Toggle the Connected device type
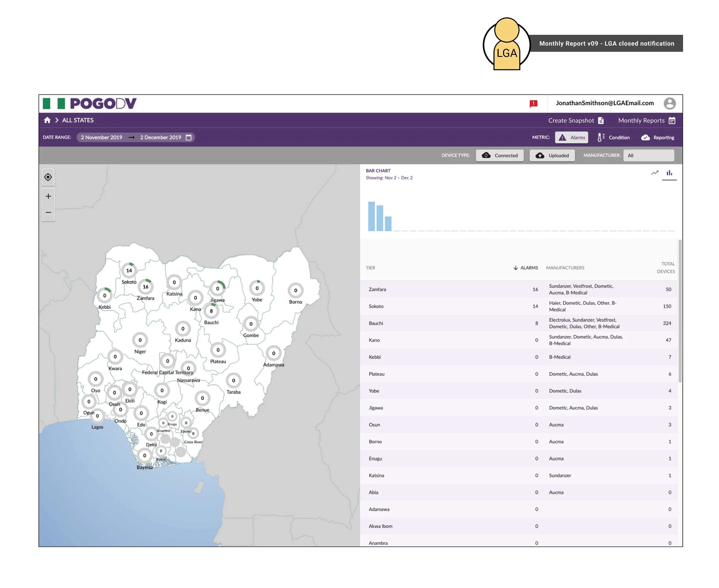Screen dimensions: 719x588 pyautogui.click(x=499, y=155)
